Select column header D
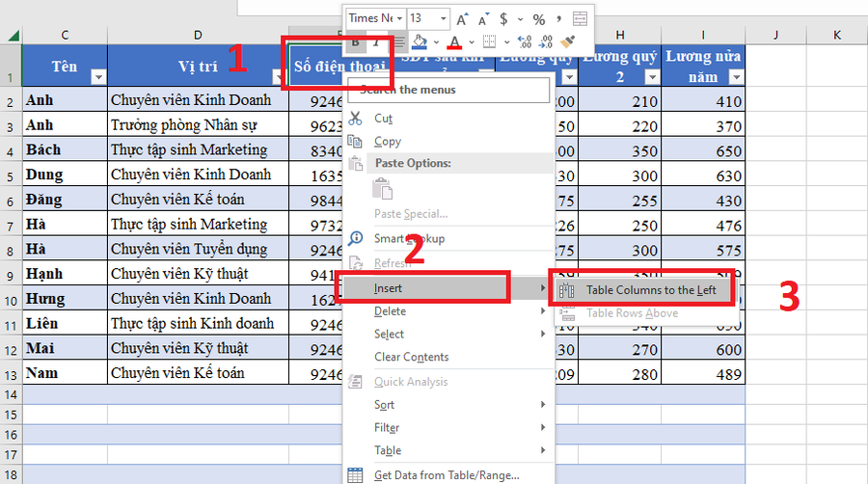This screenshot has height=484, width=868. point(198,36)
